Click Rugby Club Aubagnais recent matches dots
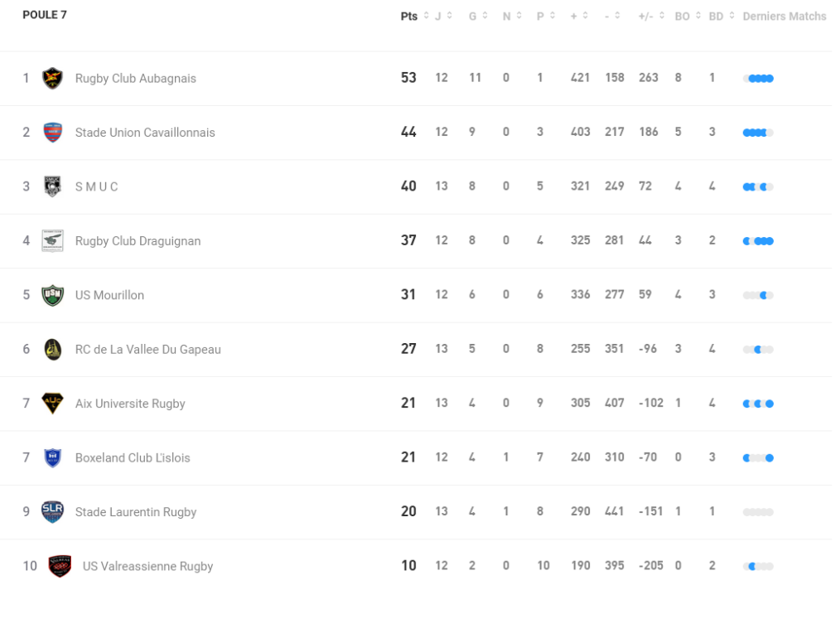840x619 pixels. pyautogui.click(x=759, y=79)
